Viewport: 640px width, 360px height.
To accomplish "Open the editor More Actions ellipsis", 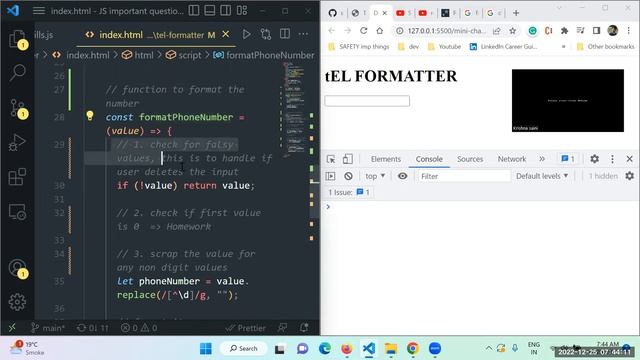I will point(303,34).
